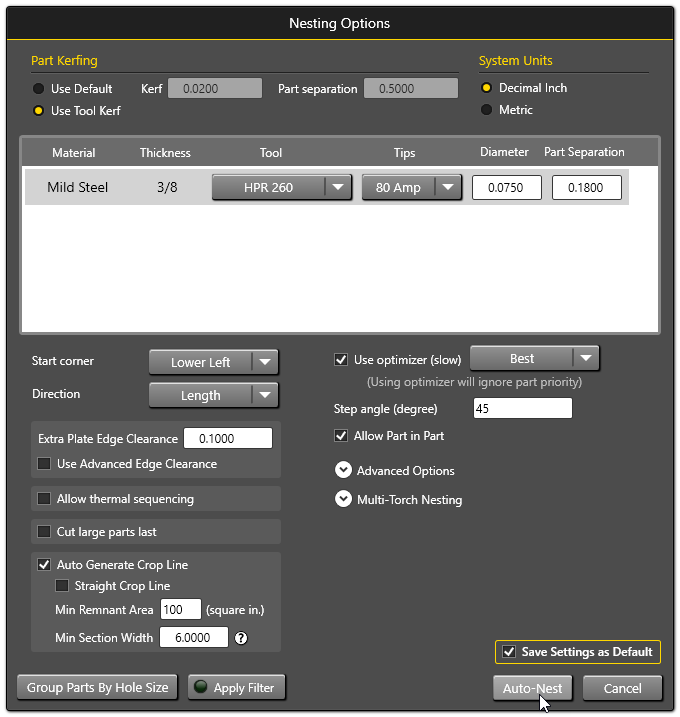The height and width of the screenshot is (717, 680).
Task: Click the Min Remnant Area field
Action: point(181,610)
